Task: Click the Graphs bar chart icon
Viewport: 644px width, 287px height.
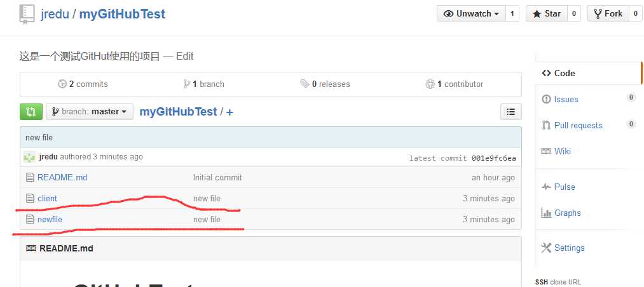Action: tap(546, 213)
